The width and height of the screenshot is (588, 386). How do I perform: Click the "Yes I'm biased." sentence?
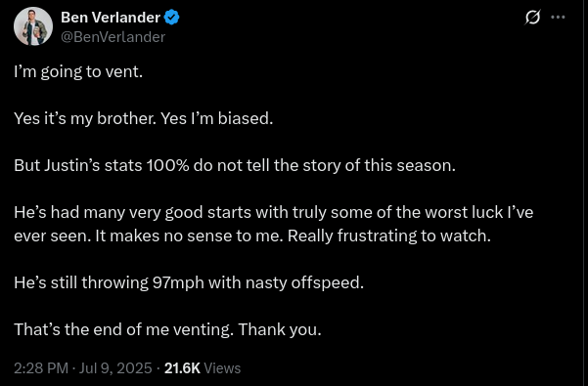[x=217, y=118]
